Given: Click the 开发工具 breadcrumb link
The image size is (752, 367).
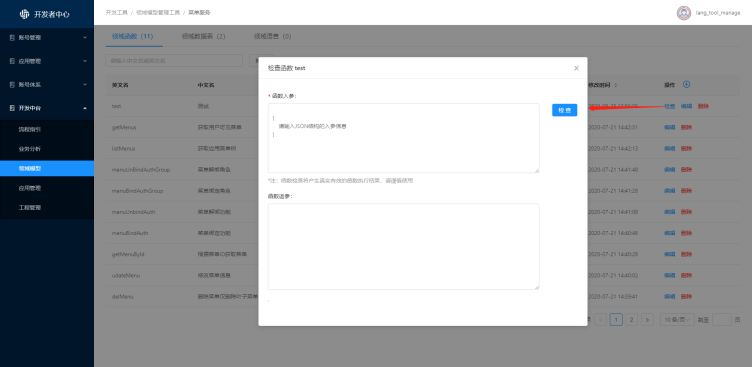Looking at the screenshot, I should pyautogui.click(x=117, y=12).
